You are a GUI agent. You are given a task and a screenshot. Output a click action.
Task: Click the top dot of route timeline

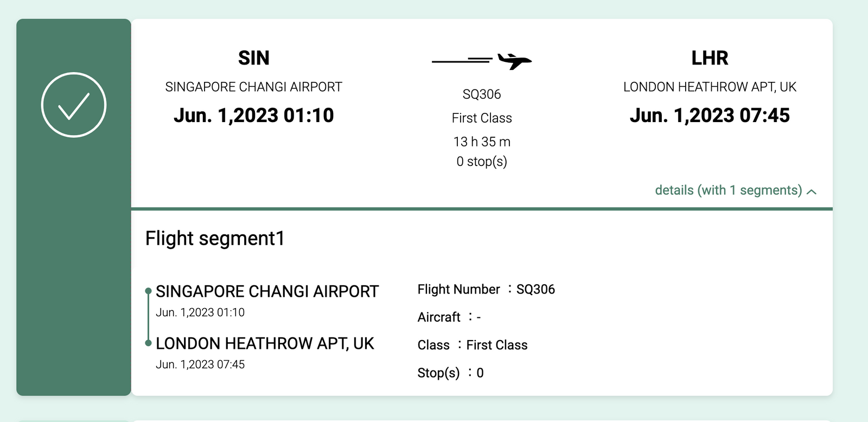pos(148,291)
